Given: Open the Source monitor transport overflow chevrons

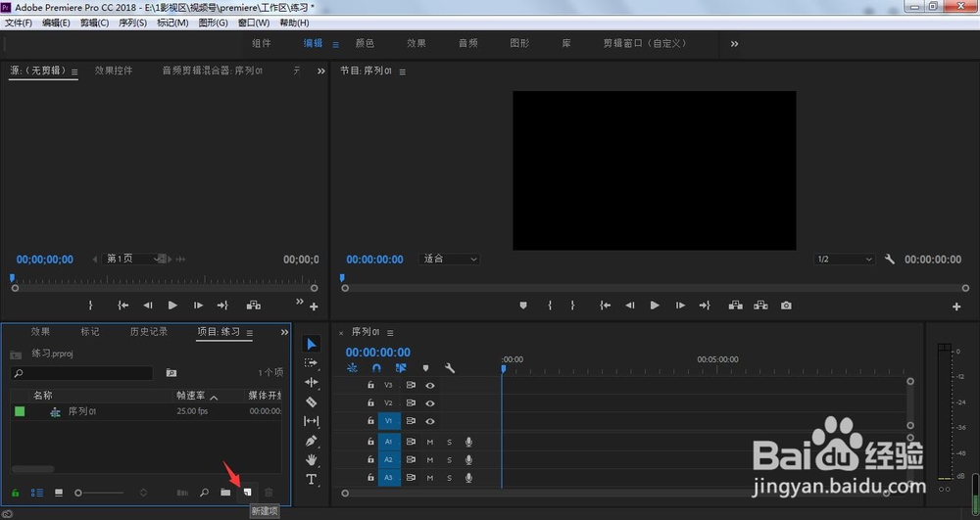Looking at the screenshot, I should point(300,302).
